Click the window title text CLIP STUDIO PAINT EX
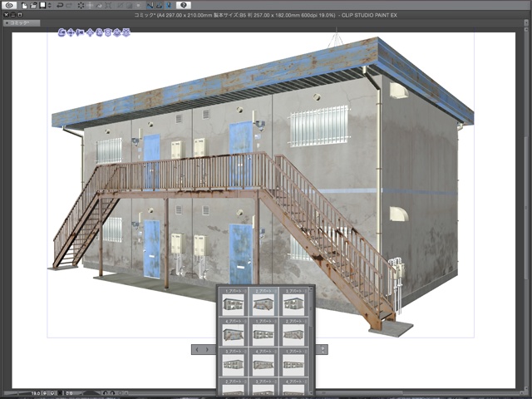Viewport: 532px width, 399px height. (x=369, y=15)
